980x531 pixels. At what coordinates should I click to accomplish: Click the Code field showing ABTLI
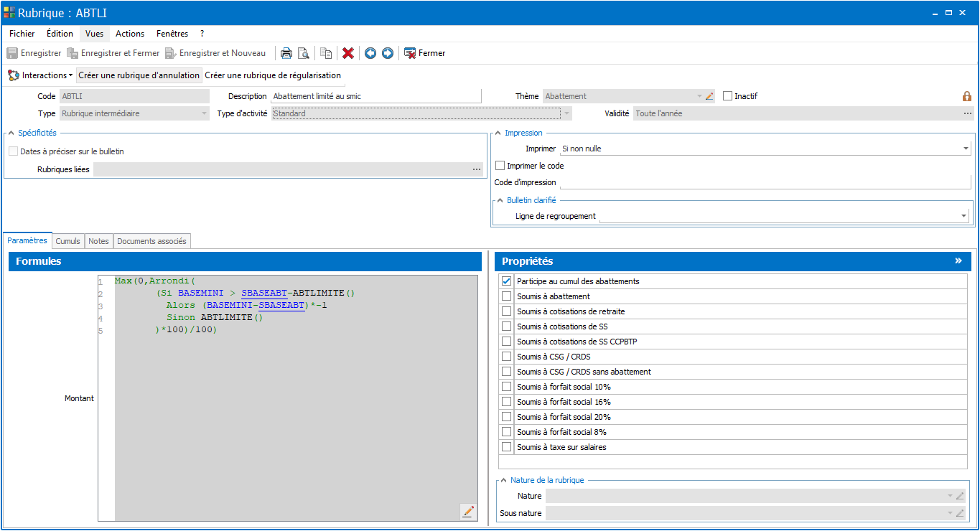pos(134,96)
